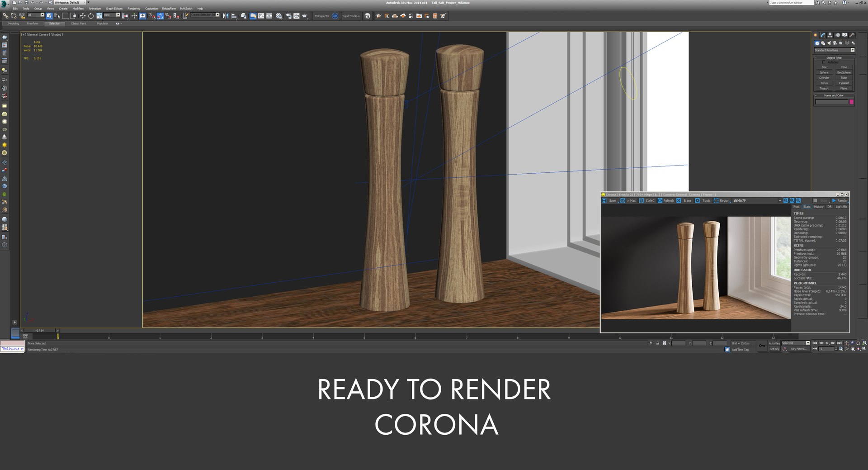Select the Shapes category icon
The height and width of the screenshot is (470, 868).
coord(823,43)
